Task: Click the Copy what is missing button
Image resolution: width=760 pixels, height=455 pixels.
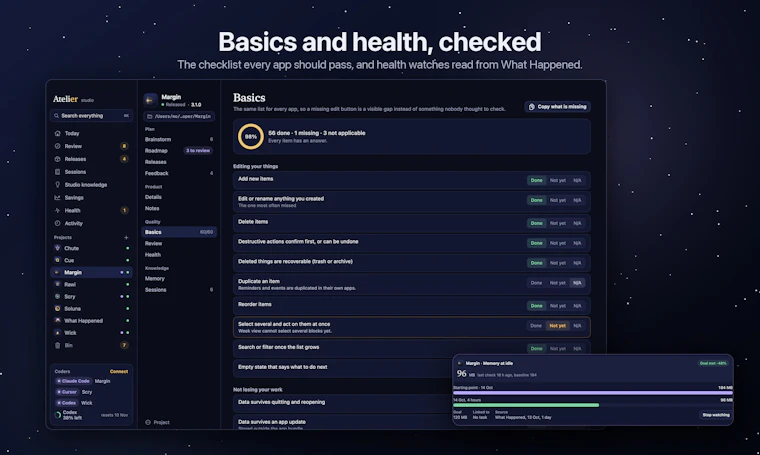Action: click(557, 107)
